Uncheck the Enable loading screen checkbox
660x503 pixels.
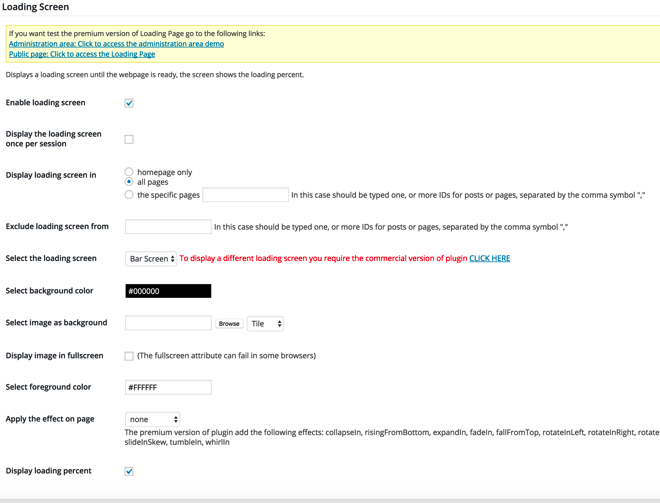(x=129, y=103)
